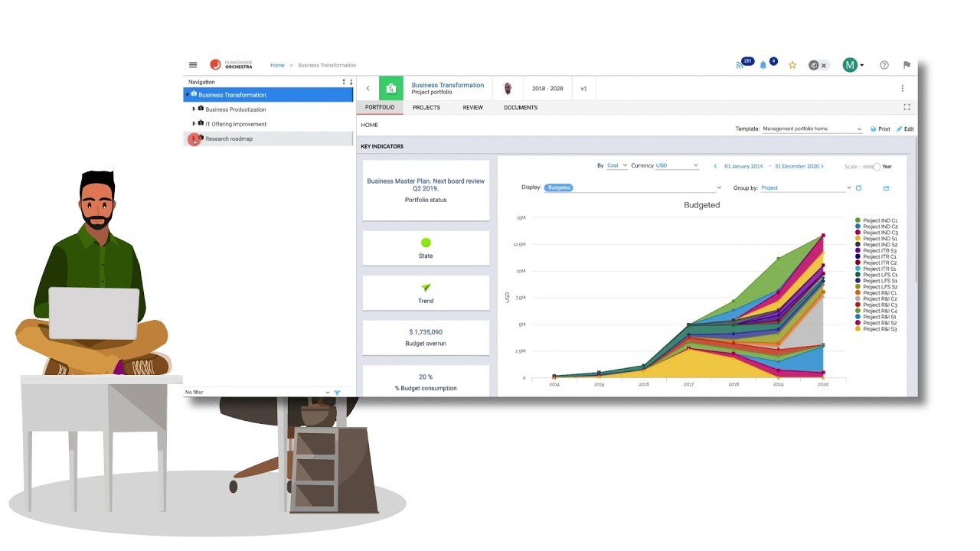980x551 pixels.
Task: Click the flag icon in top bar
Action: [906, 65]
